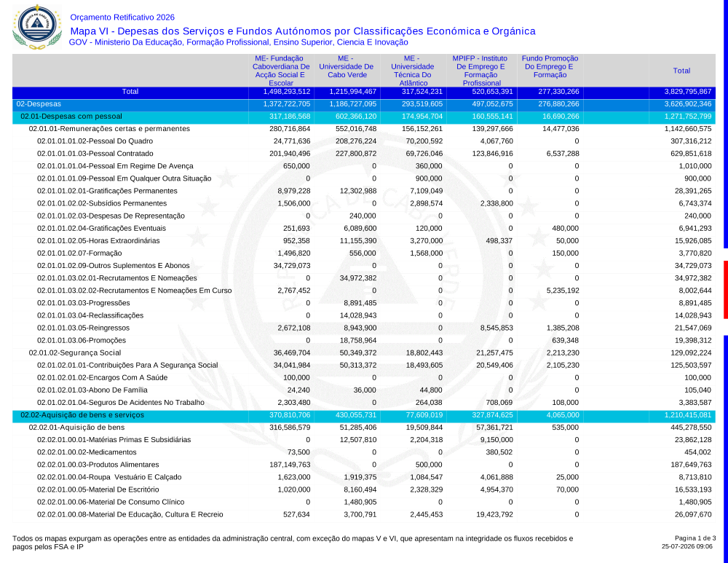728x563 pixels.
Task: Click '02.01.01.03.04-Reclassificações' row label
Action: [90, 315]
